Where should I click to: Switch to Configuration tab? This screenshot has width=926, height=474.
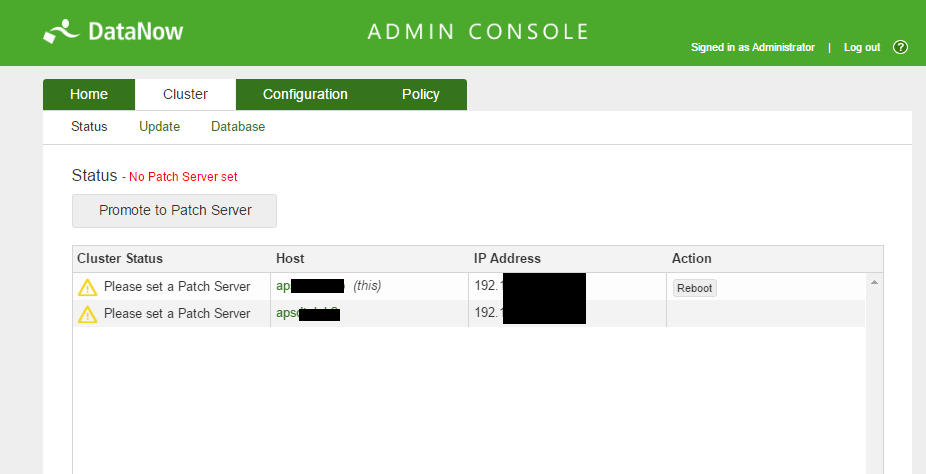[305, 94]
